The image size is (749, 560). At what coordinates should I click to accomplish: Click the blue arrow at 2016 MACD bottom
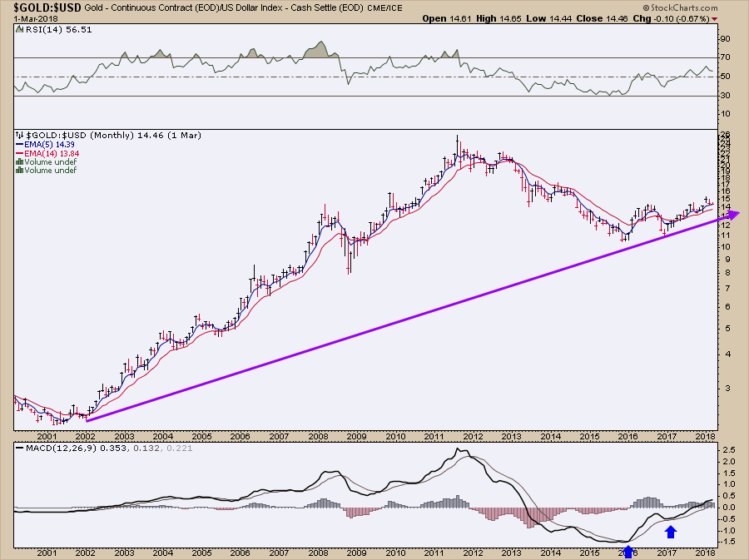click(628, 551)
